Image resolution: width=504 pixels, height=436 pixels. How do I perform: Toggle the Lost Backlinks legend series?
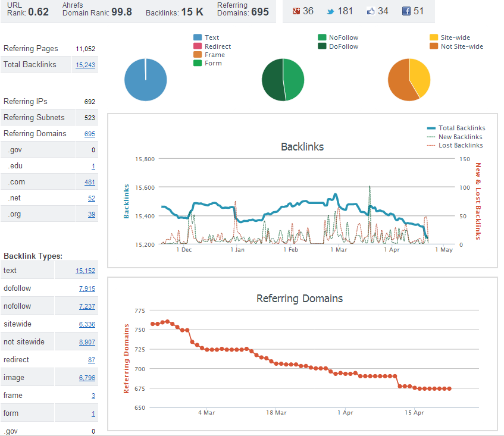point(455,145)
